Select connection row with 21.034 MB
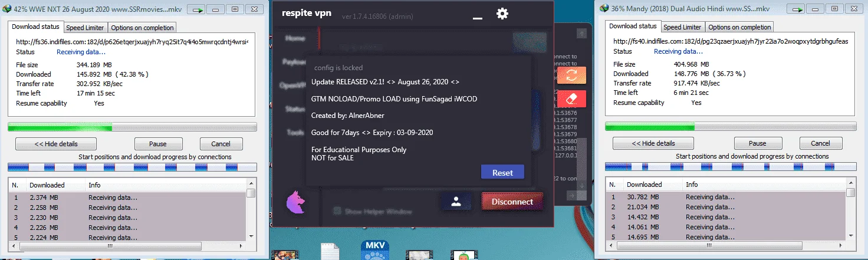868x260 pixels. (725, 207)
